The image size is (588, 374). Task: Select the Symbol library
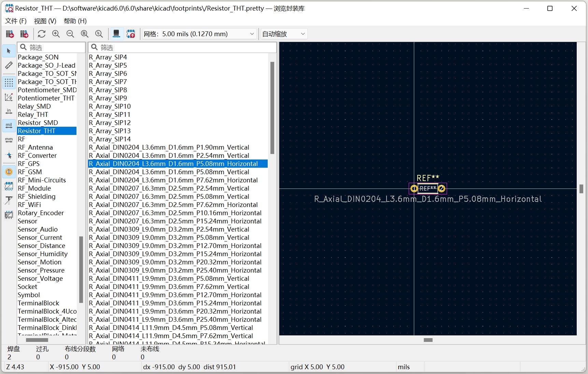pos(47,295)
